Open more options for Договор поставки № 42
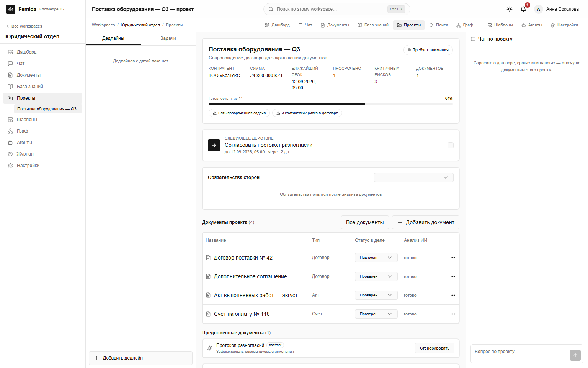The height and width of the screenshot is (368, 588). point(453,258)
